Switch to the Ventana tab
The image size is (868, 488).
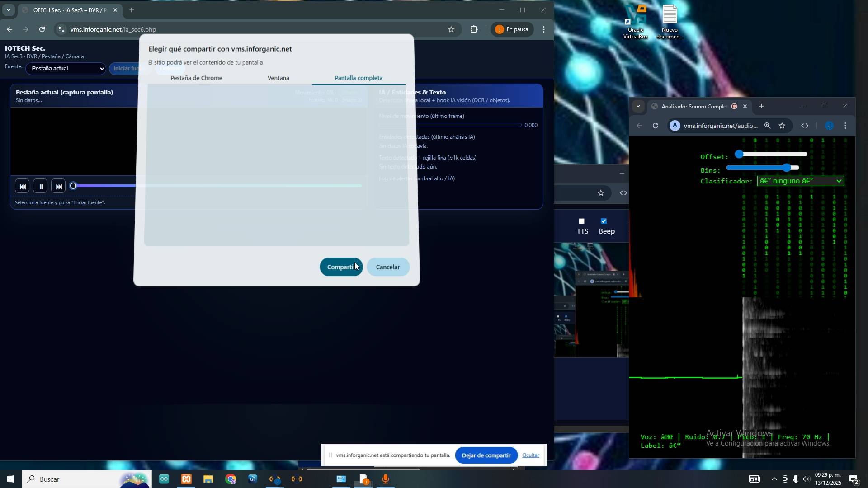[278, 78]
